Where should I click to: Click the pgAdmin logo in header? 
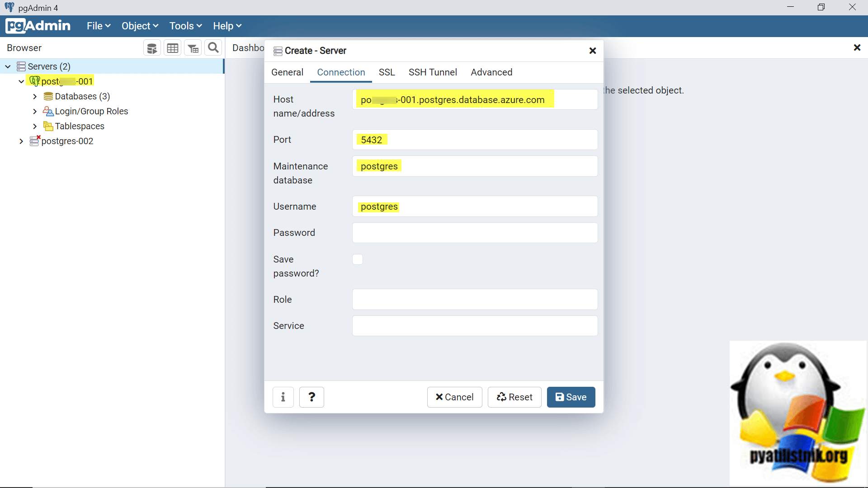(38, 26)
